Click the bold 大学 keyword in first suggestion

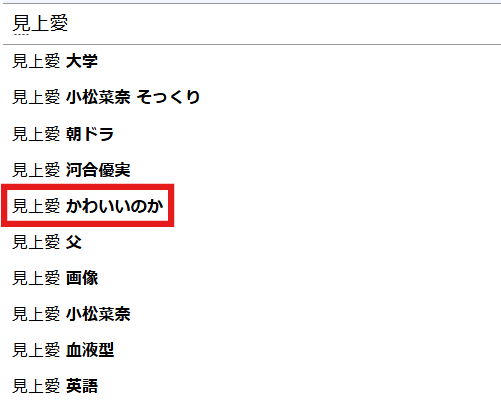(x=82, y=61)
